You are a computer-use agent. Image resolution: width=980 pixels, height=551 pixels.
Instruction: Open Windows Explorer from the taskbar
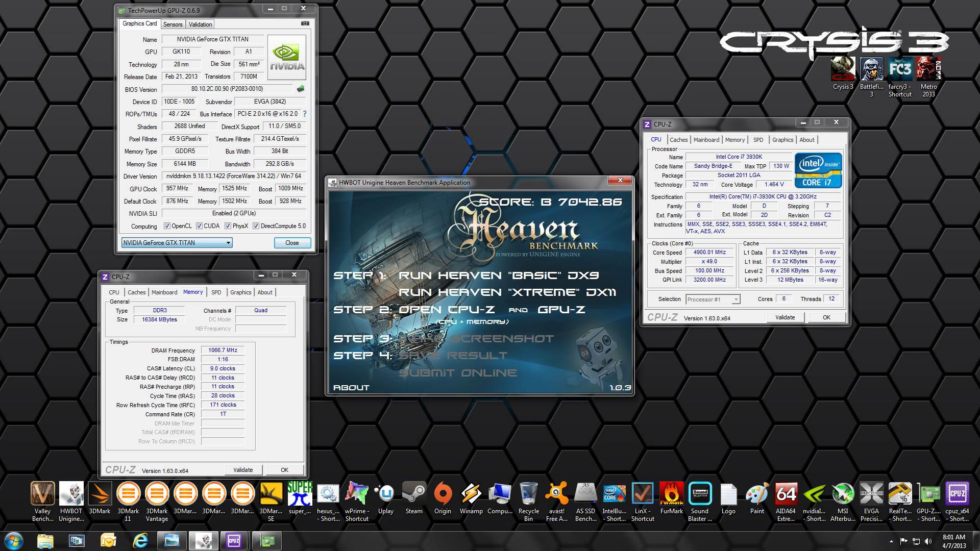pyautogui.click(x=45, y=540)
